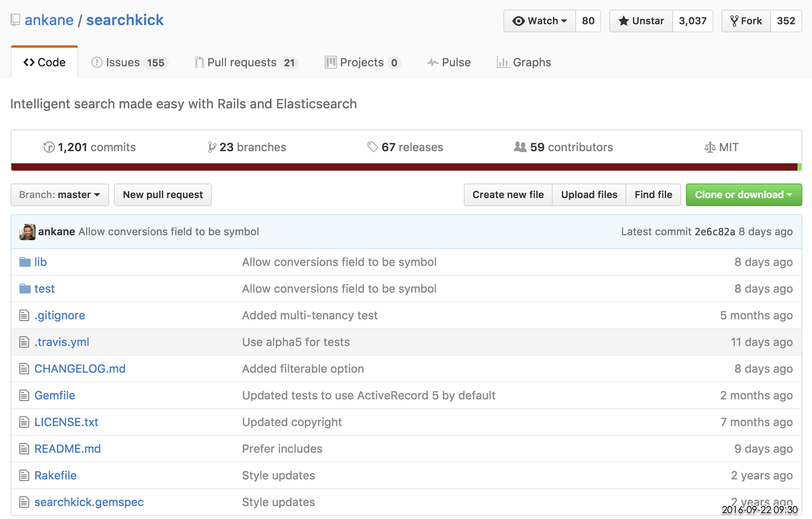Screen dimensions: 812x519
Task: Click the fork icon in Fork button
Action: coord(734,21)
